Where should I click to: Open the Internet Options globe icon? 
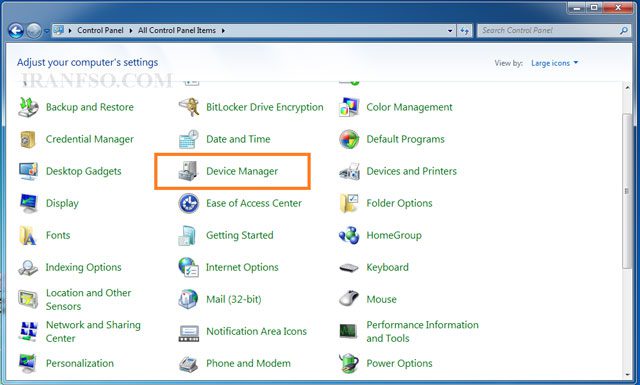point(189,267)
